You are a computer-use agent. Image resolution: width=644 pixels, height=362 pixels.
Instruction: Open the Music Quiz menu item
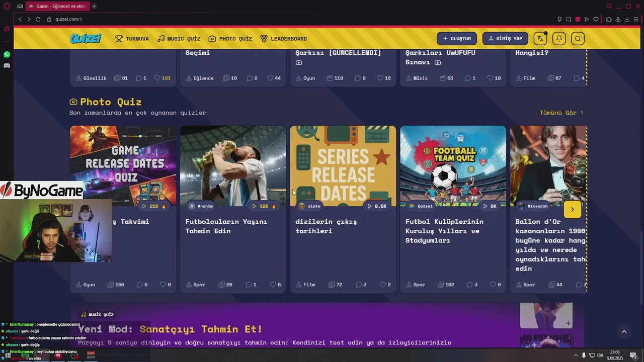pos(179,39)
